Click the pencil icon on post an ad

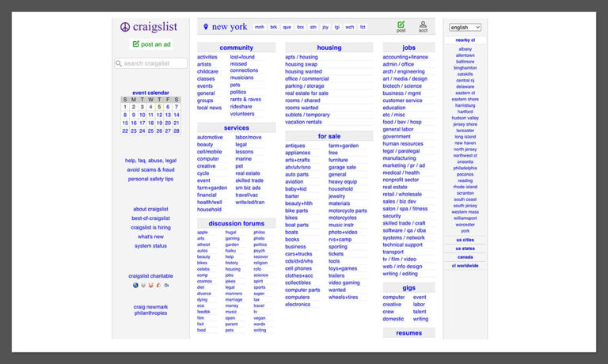tap(135, 44)
